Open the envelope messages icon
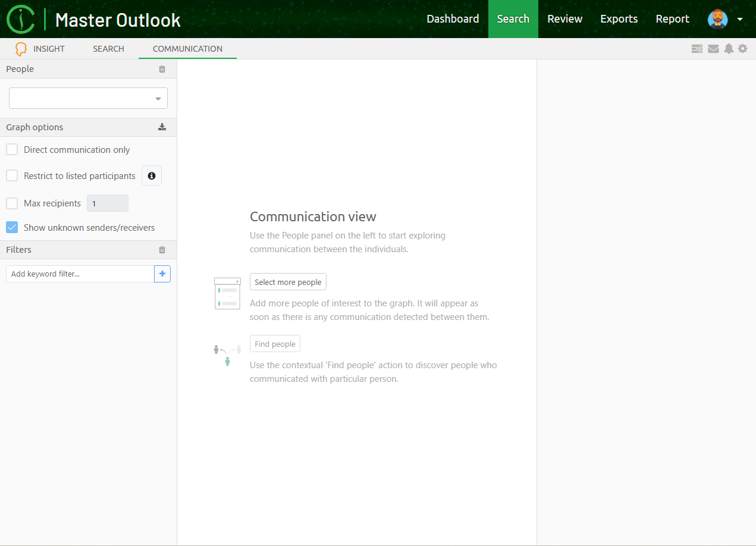This screenshot has width=756, height=546. (713, 49)
